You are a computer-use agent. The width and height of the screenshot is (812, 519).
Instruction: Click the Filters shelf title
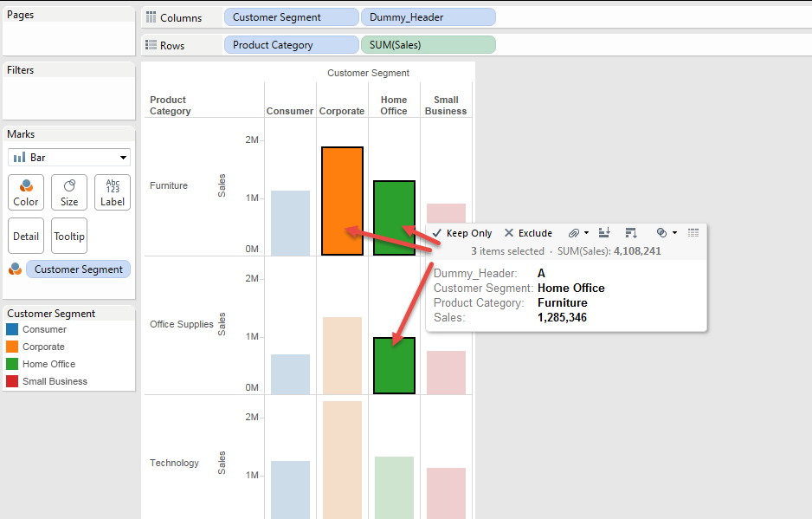click(x=20, y=70)
